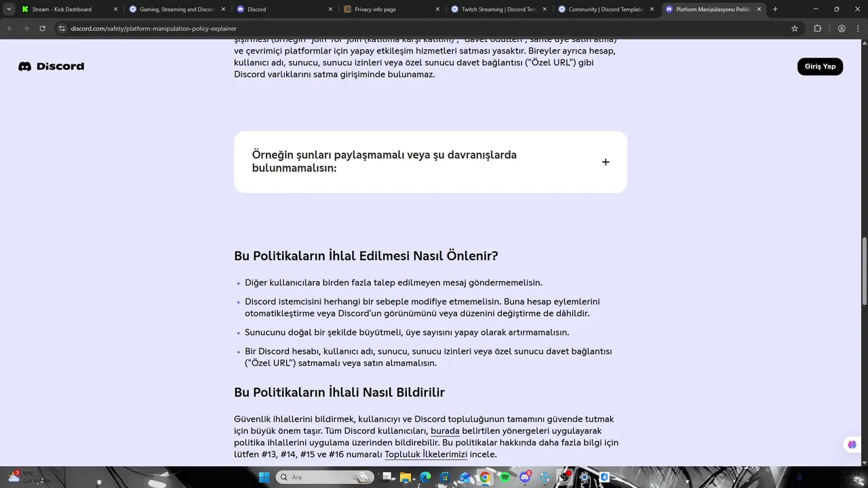Open the tab search dropdown arrow

click(9, 9)
